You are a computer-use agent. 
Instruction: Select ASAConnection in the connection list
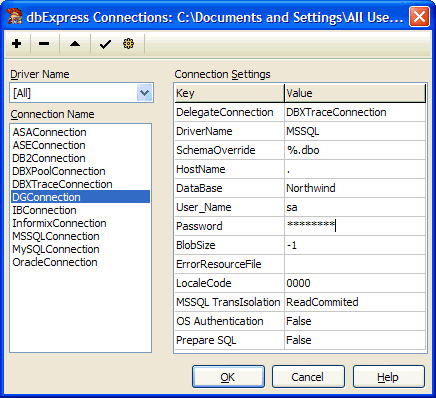coord(80,132)
